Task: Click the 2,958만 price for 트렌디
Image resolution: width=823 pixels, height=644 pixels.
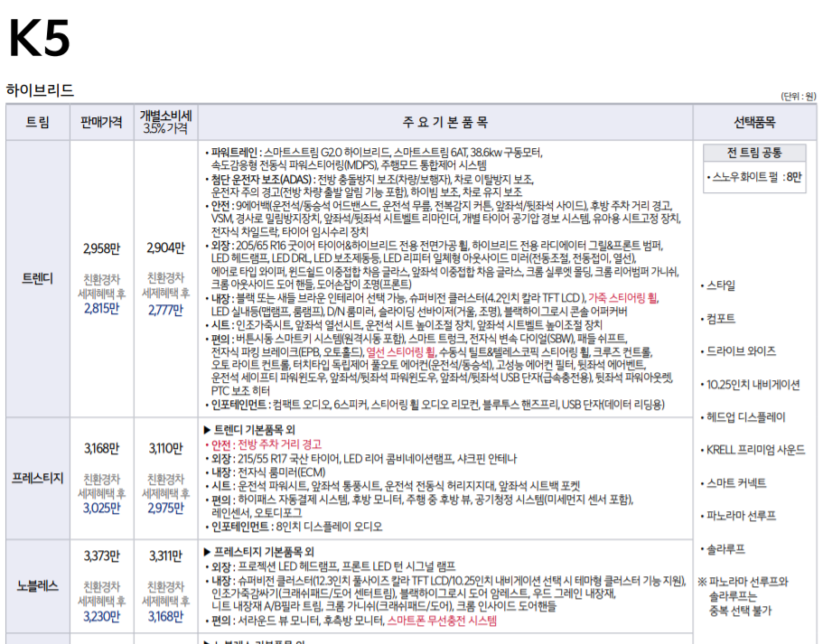Action: pos(101,248)
